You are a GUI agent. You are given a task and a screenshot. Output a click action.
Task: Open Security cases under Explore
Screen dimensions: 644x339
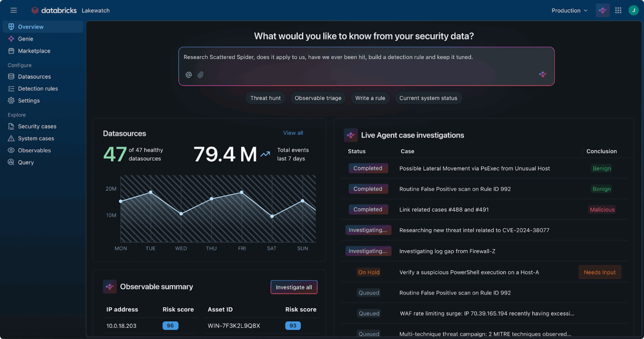point(37,126)
